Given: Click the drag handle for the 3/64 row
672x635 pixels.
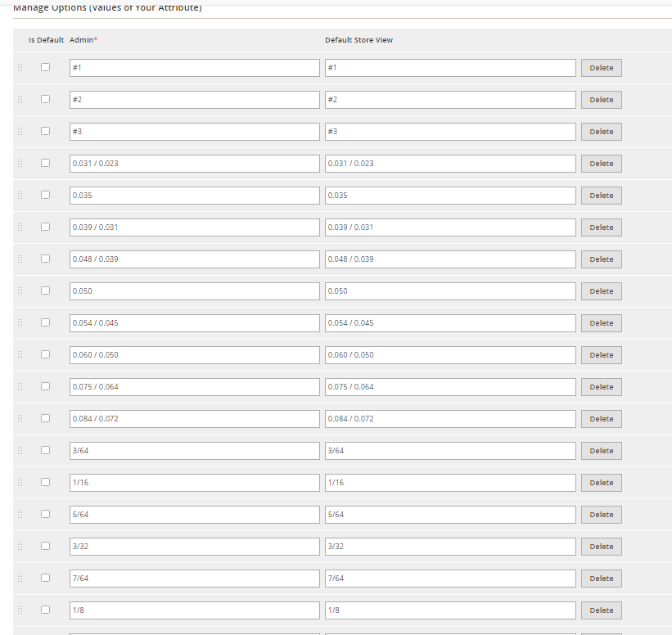Looking at the screenshot, I should tap(20, 451).
